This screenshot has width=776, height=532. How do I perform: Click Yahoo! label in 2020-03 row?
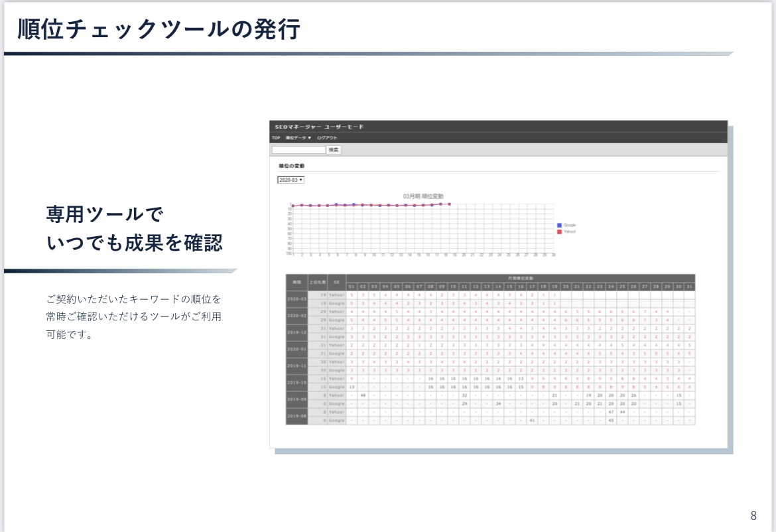(x=336, y=295)
